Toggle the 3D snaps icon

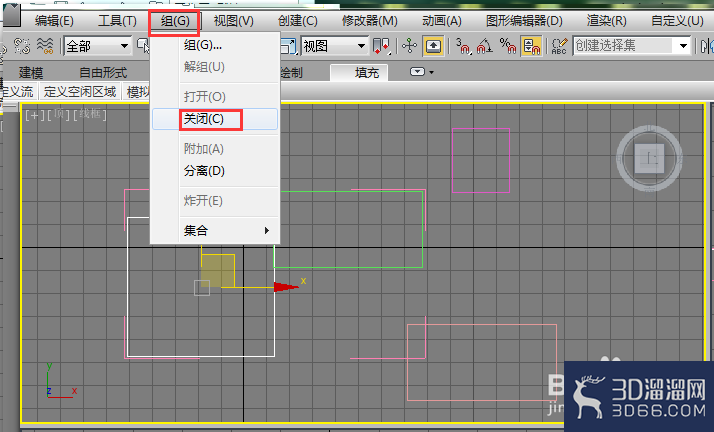[463, 46]
